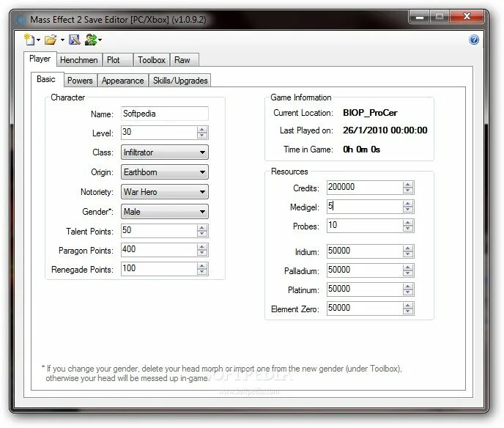This screenshot has height=428, width=504.
Task: Decrease Iridium with the down arrow
Action: point(408,254)
